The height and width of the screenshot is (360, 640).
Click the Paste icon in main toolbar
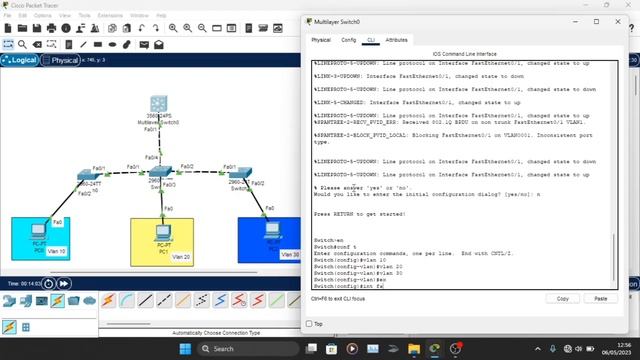click(x=127, y=28)
